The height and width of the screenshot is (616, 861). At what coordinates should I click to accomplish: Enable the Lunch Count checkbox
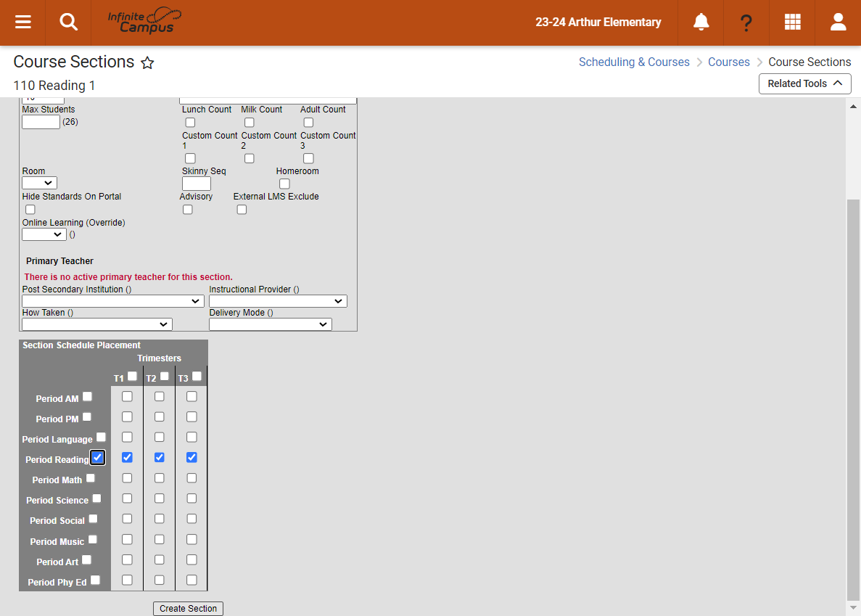point(190,123)
